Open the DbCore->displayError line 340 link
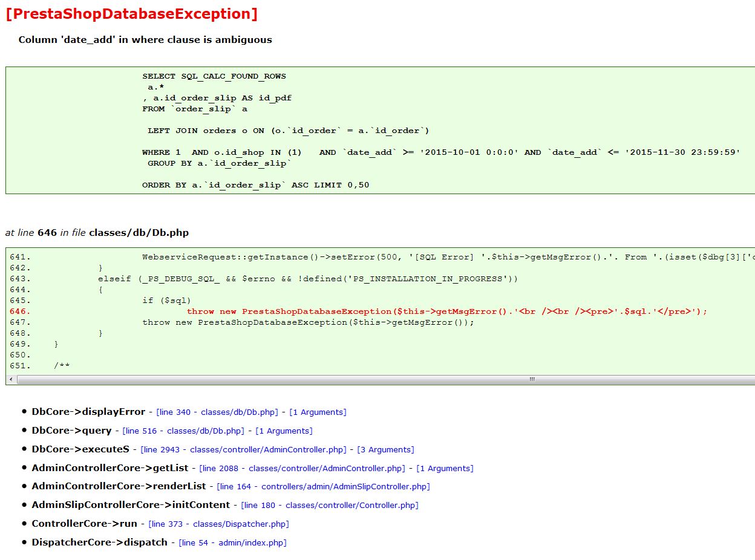This screenshot has width=755, height=560. (x=217, y=412)
